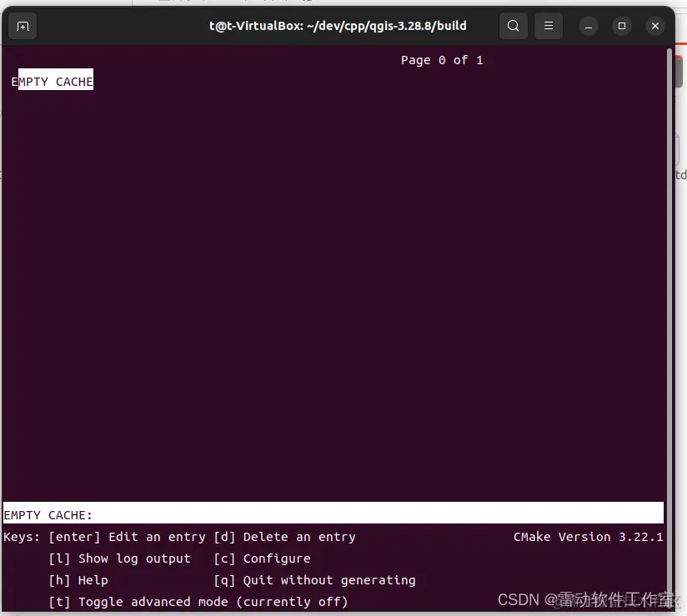Open a new terminal tab icon
The image size is (687, 616).
point(23,27)
